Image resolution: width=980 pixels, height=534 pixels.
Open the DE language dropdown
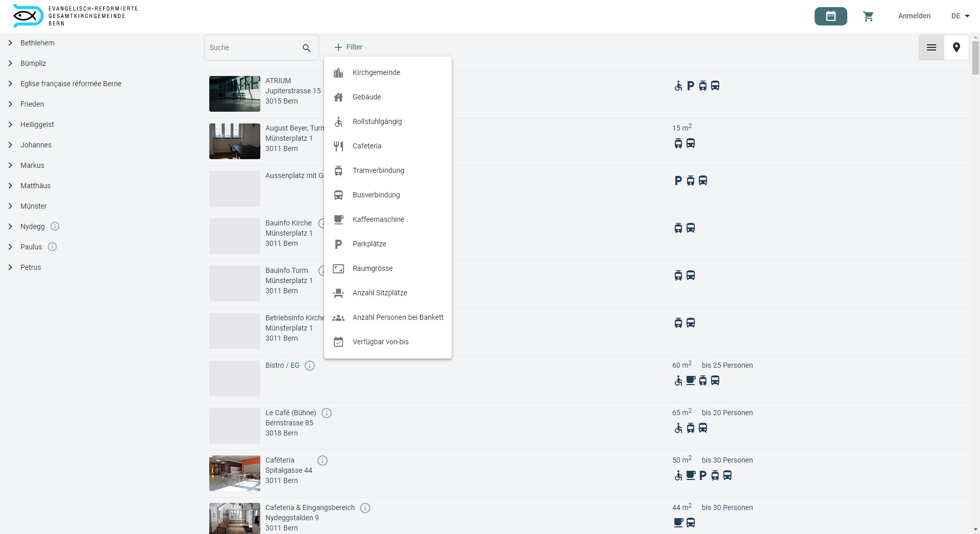960,16
